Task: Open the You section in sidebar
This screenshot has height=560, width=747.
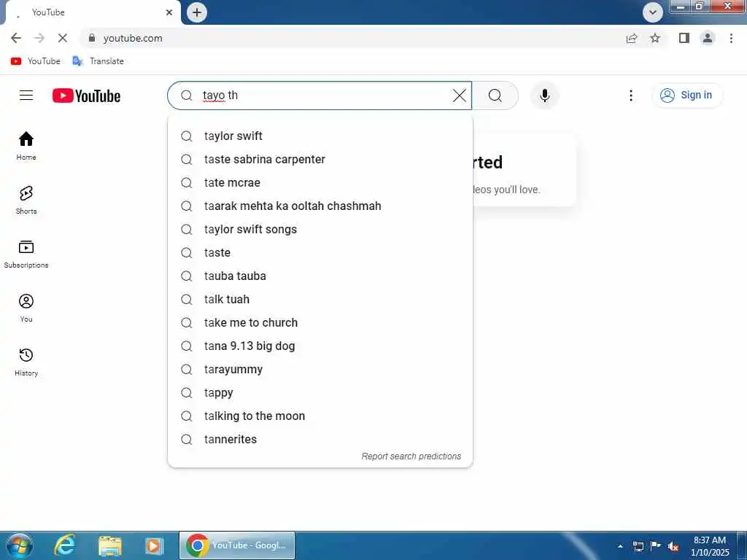Action: click(26, 308)
